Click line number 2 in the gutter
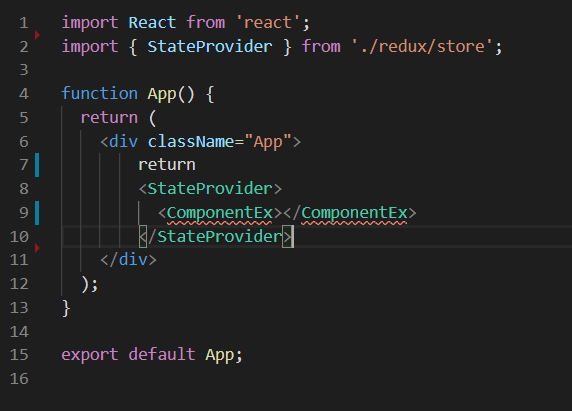The width and height of the screenshot is (572, 411). (24, 47)
